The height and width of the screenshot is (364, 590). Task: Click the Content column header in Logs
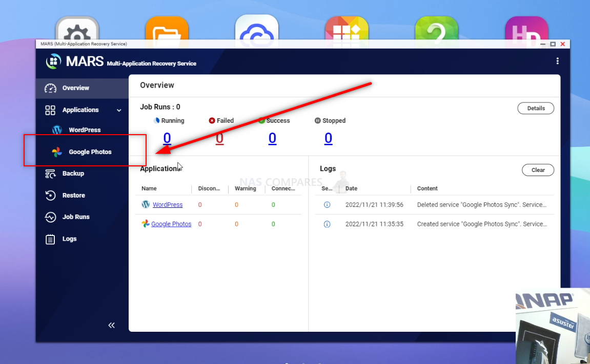(427, 188)
